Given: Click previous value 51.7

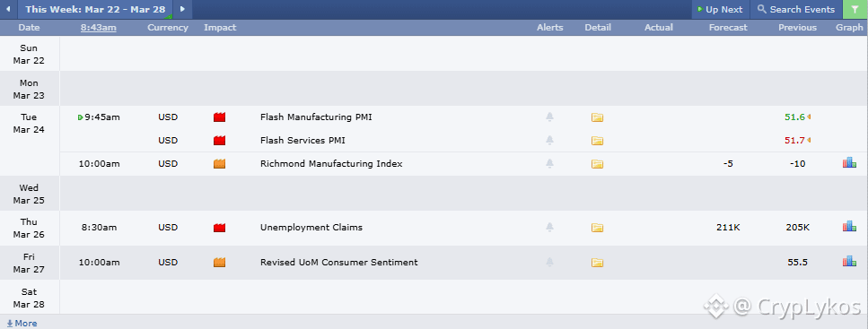Looking at the screenshot, I should 794,141.
